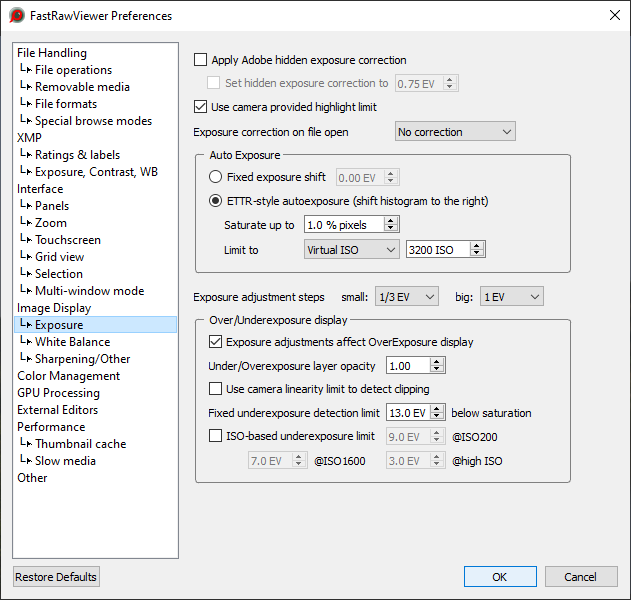Select Fixed exposure shift radio button

tap(216, 177)
